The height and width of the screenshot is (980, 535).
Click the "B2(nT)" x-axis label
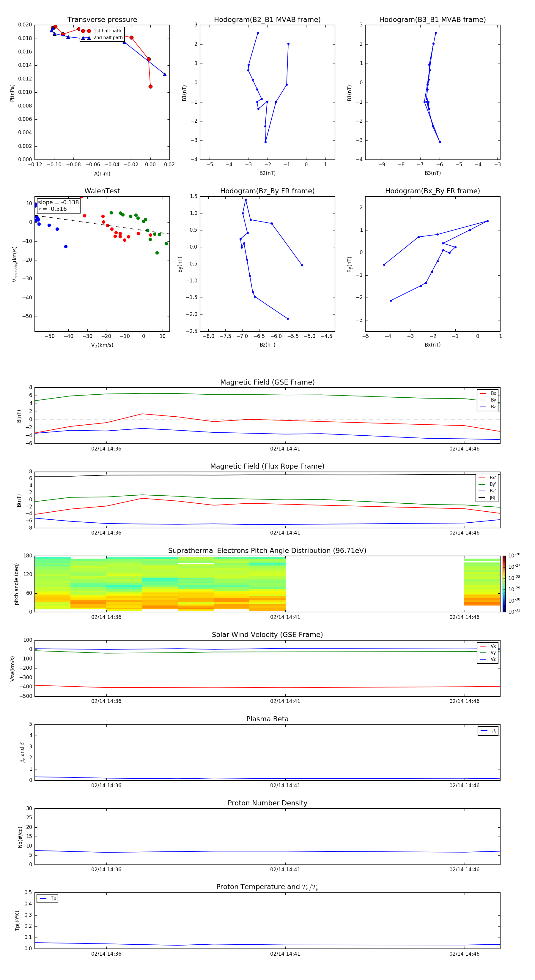coord(267,173)
